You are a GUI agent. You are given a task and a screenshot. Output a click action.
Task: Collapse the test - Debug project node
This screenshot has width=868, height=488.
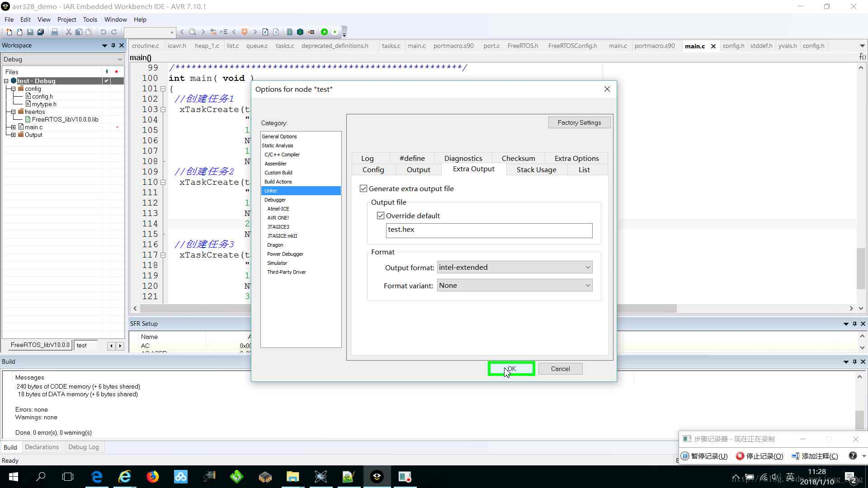tap(6, 81)
